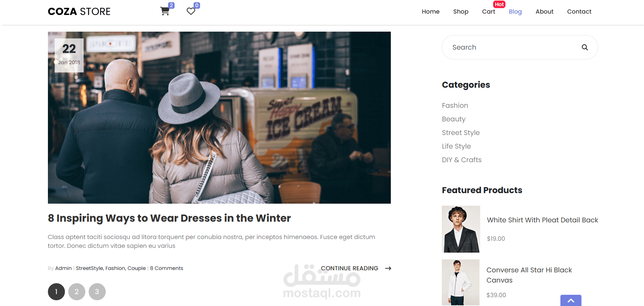Image resolution: width=644 pixels, height=306 pixels.
Task: Select the Fashion category
Action: (x=455, y=105)
